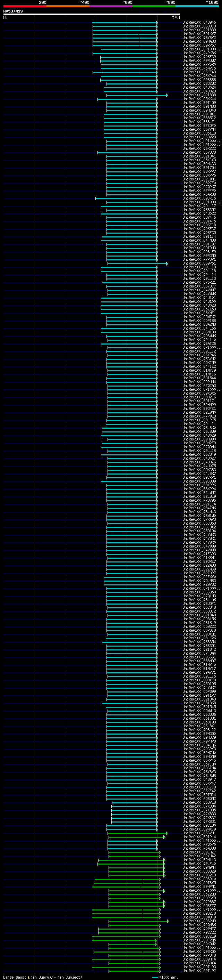Click hit label UniRef100_Q8LPK5
The width and height of the screenshot is (222, 980).
(199, 420)
